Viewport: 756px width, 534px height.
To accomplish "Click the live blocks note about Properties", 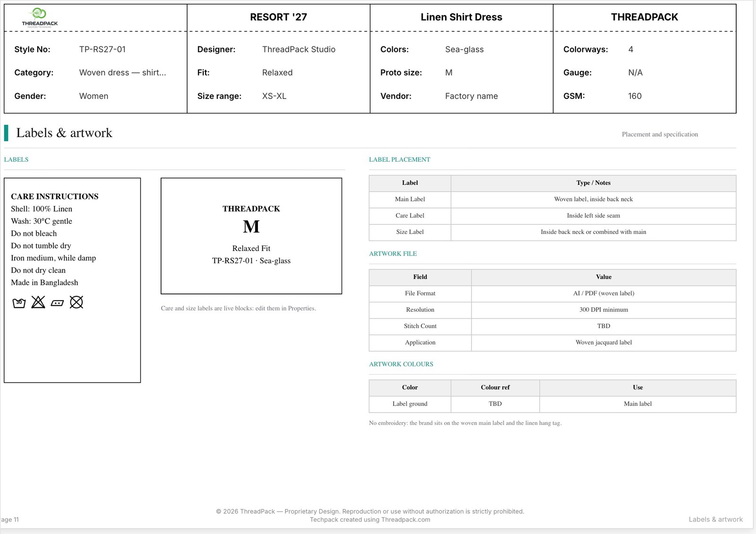I will pyautogui.click(x=239, y=308).
